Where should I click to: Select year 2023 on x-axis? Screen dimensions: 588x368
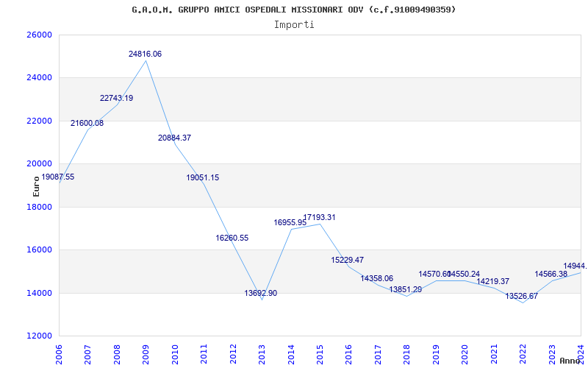tap(552, 354)
